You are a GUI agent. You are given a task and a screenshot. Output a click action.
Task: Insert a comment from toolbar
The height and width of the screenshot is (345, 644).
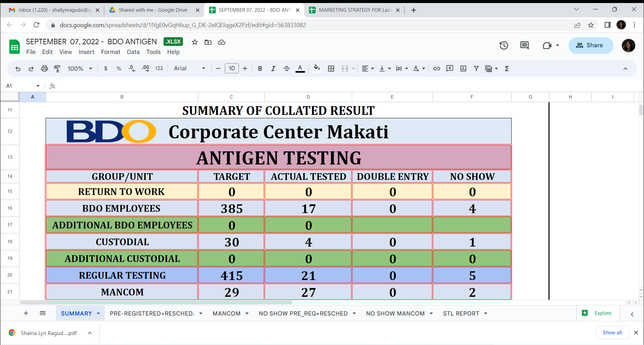[450, 69]
